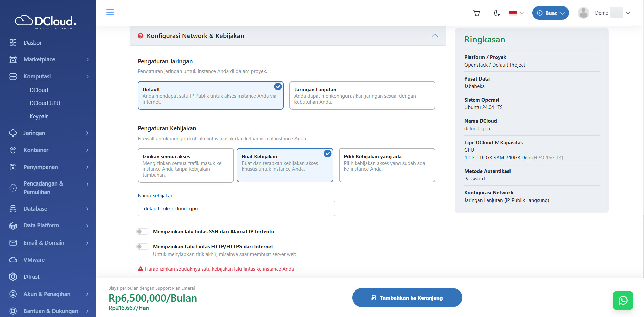The width and height of the screenshot is (644, 317).
Task: Click the Marketplace store icon
Action: tap(13, 59)
